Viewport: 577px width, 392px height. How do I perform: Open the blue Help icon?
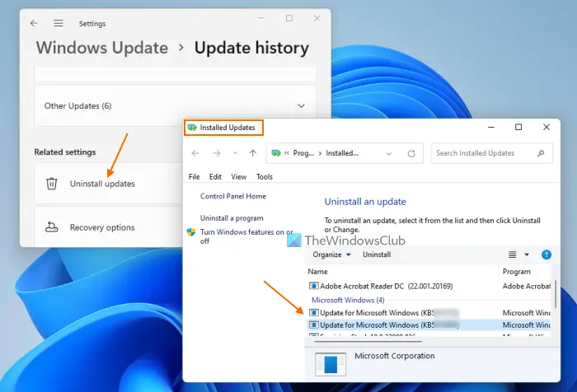(547, 254)
